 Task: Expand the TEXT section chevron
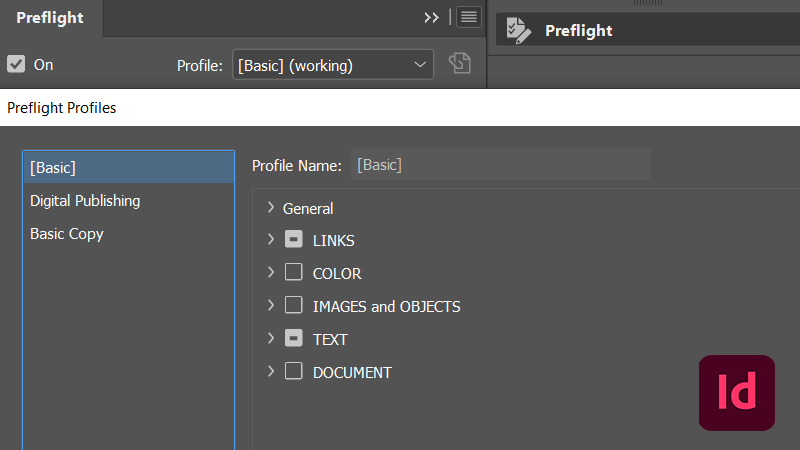270,339
